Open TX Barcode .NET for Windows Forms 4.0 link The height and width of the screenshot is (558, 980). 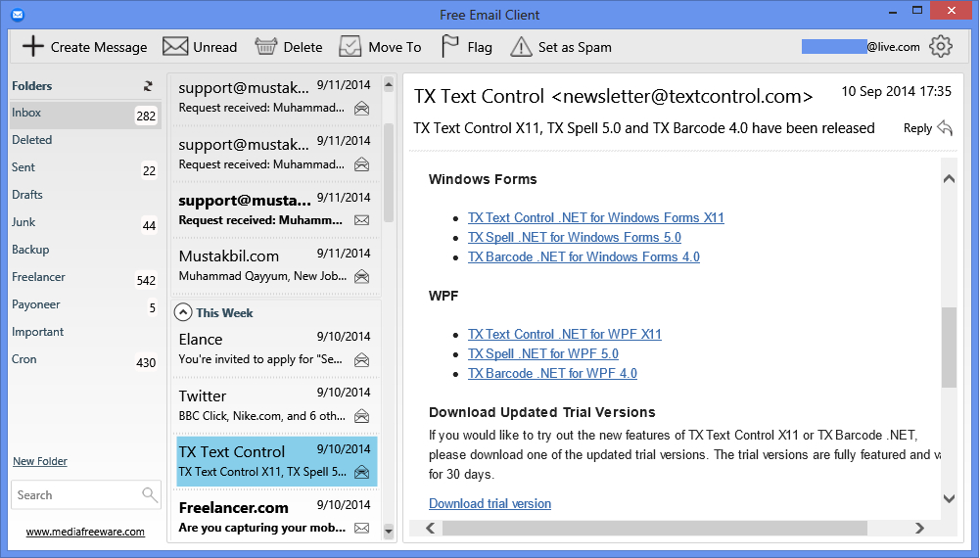click(583, 256)
